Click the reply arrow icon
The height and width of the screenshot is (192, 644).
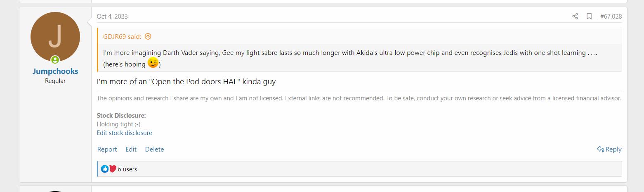(x=601, y=149)
